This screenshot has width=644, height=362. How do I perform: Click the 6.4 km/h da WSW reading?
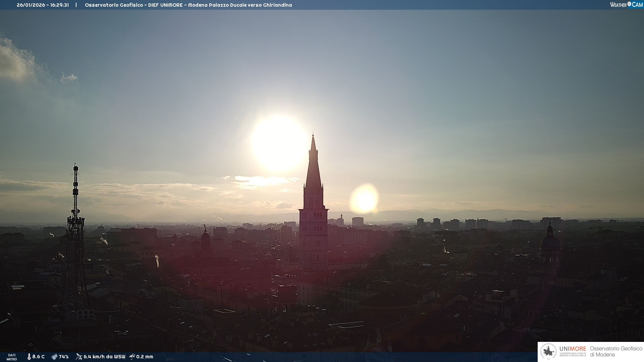(x=104, y=357)
